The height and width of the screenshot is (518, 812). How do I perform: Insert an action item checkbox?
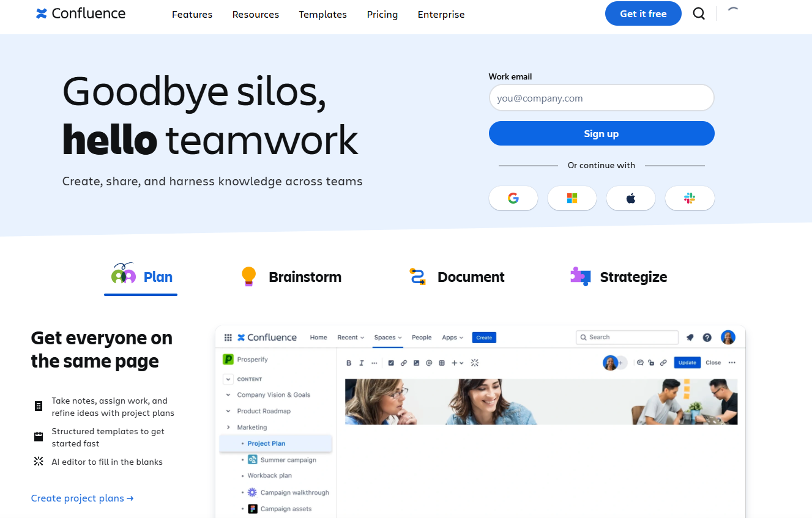click(391, 363)
